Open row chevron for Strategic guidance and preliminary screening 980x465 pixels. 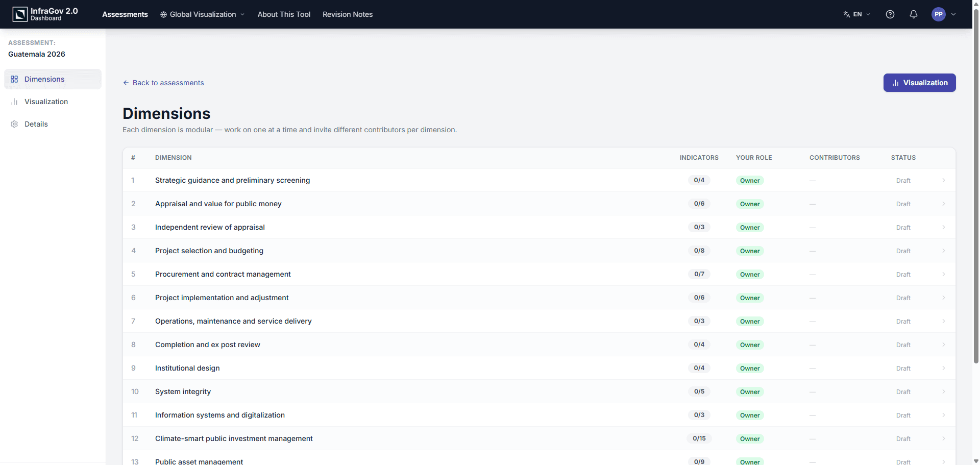pos(943,180)
